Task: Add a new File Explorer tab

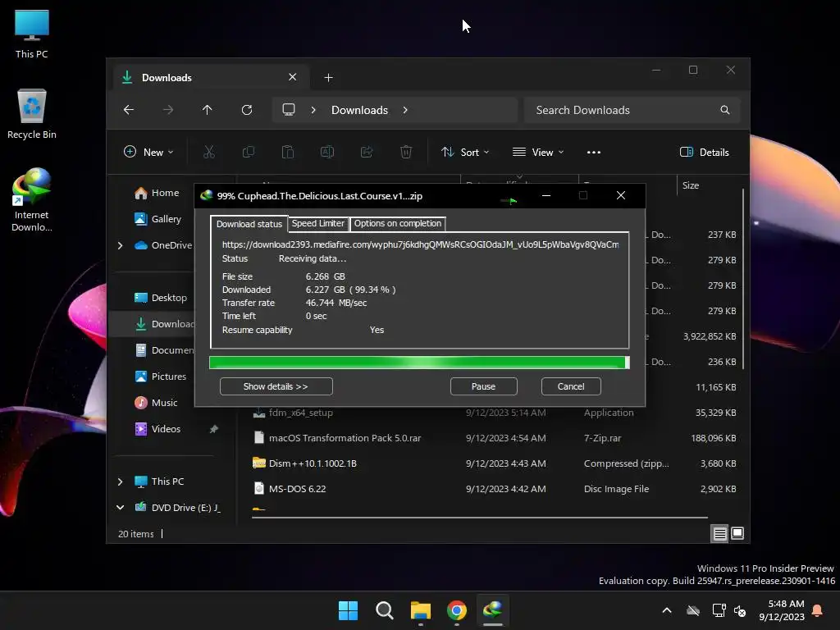Action: click(328, 78)
